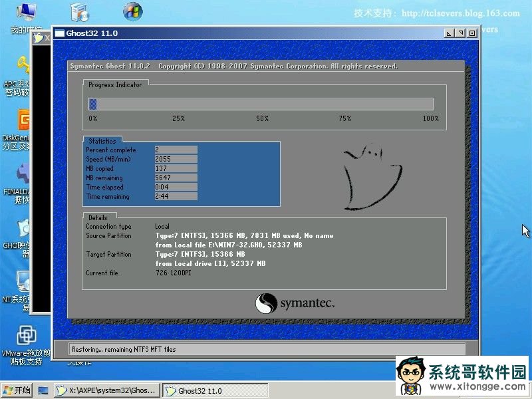Click the Ghost32 11.0 title bar window icon
532x399 pixels.
click(59, 33)
